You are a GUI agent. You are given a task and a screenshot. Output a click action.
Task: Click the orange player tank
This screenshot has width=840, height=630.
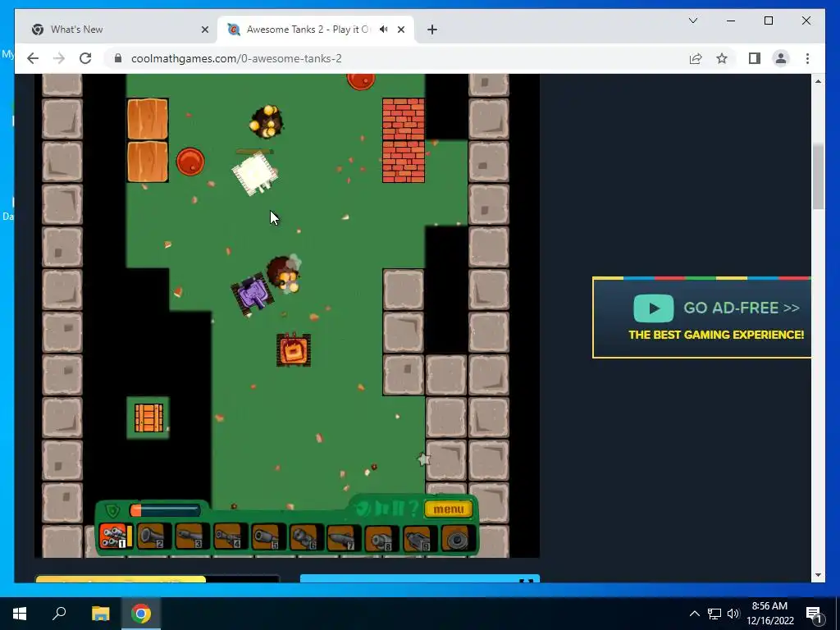click(294, 349)
